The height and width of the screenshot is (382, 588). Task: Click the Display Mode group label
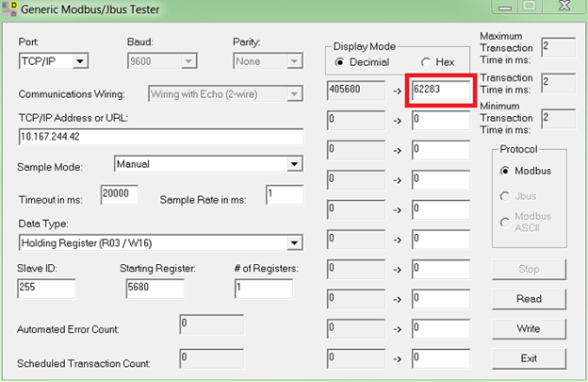point(365,46)
